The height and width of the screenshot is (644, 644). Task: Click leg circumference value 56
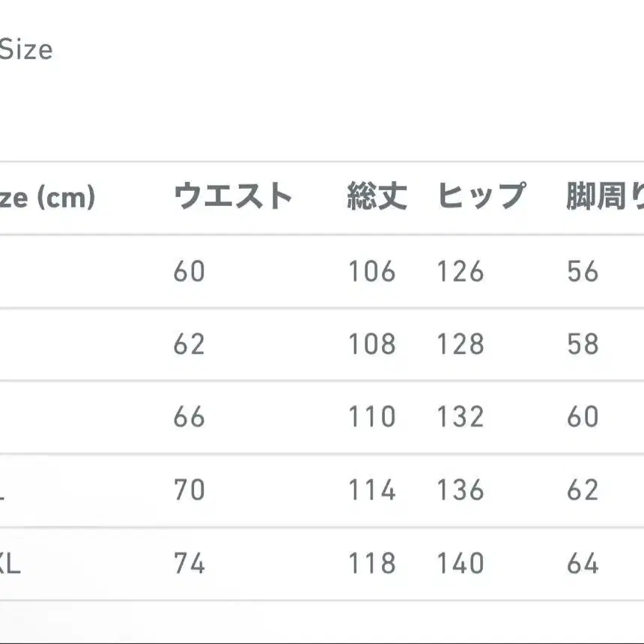583,271
